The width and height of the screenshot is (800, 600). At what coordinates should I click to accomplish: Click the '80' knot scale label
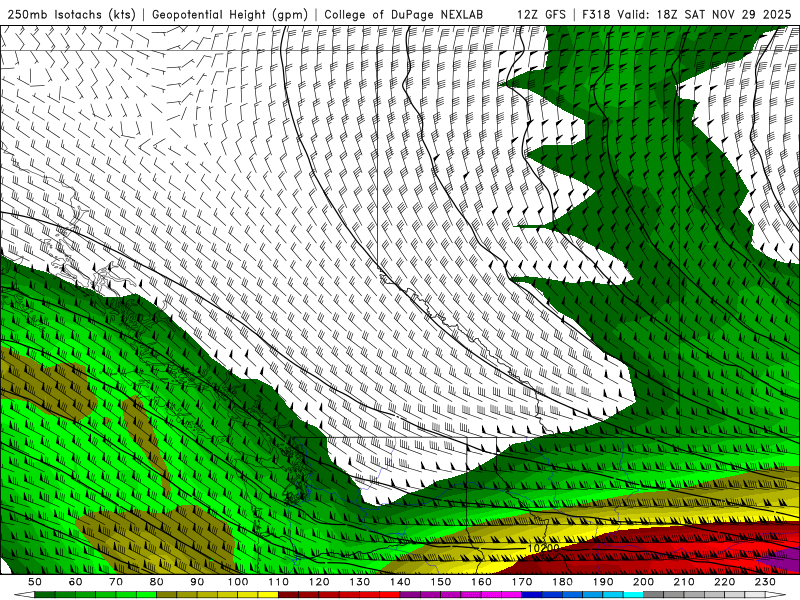[157, 582]
